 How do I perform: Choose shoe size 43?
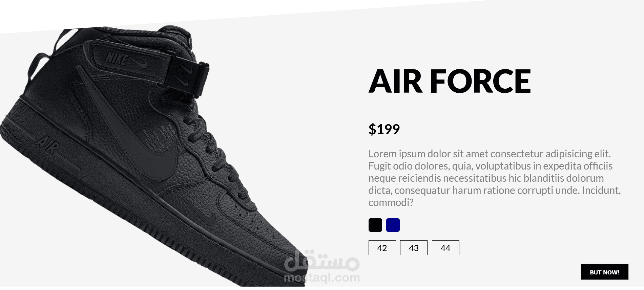click(414, 248)
